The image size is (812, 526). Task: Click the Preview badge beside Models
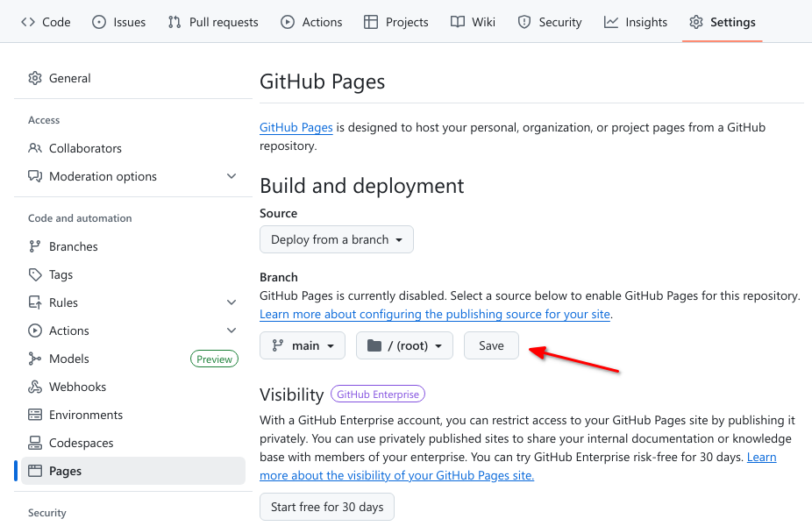214,359
